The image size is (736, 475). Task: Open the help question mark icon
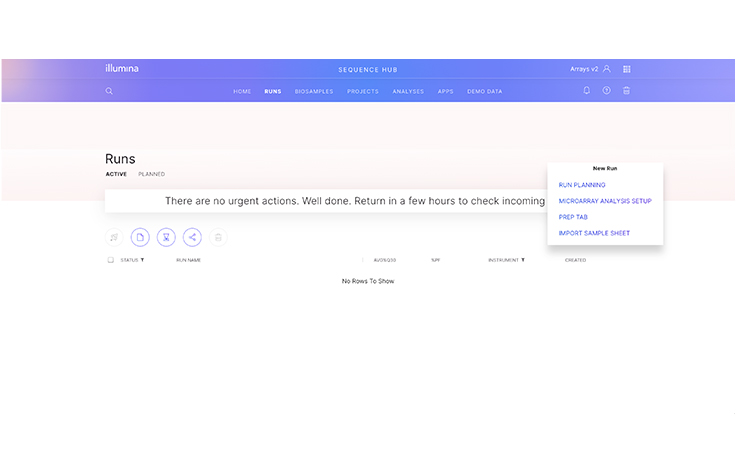[606, 91]
